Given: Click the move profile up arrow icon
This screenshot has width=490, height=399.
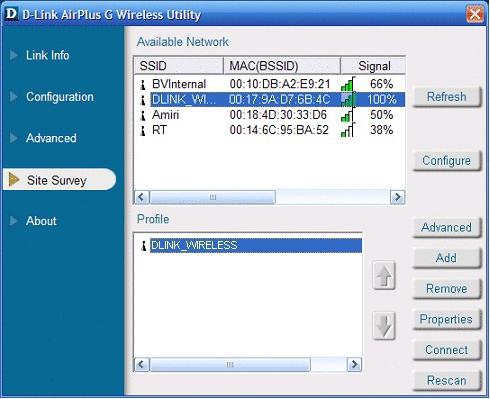Looking at the screenshot, I should click(384, 275).
